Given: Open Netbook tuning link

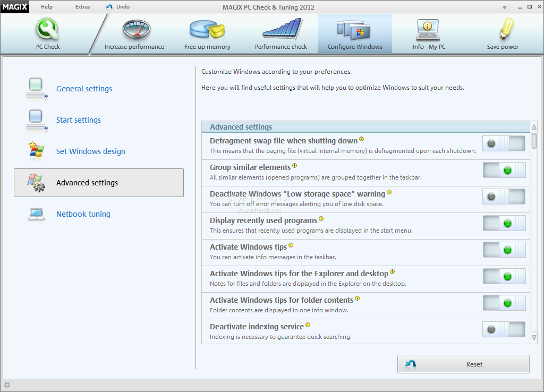Looking at the screenshot, I should [83, 214].
